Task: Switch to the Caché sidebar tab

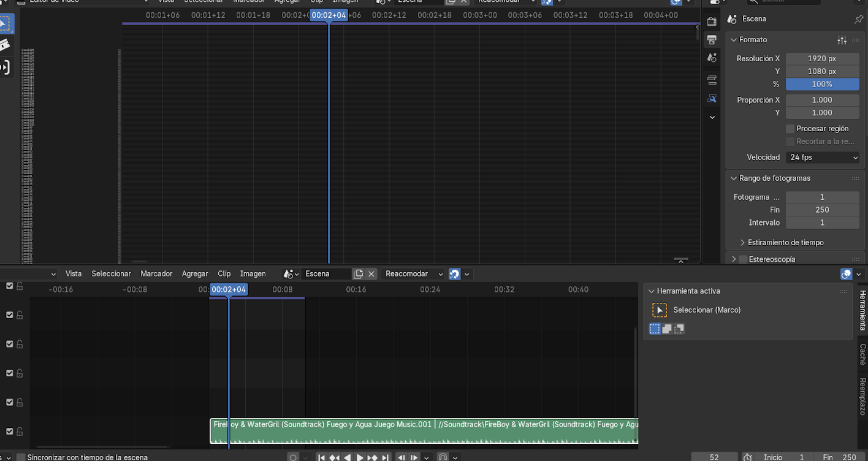Action: [x=862, y=354]
